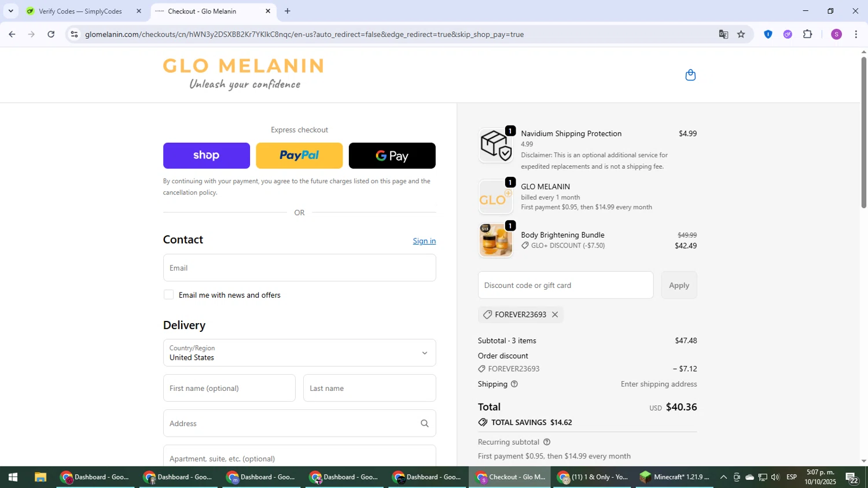Click the network tray icon
868x488 pixels.
(x=763, y=478)
